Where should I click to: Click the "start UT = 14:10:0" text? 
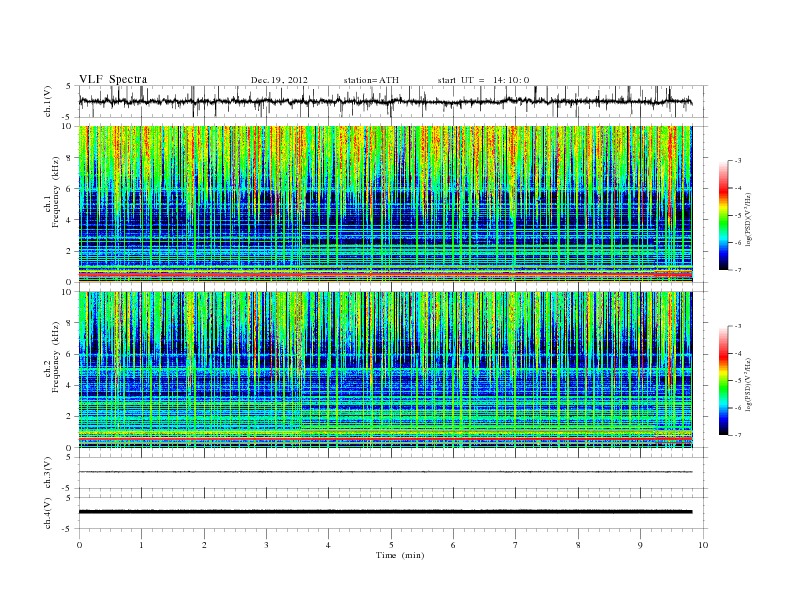tap(483, 80)
